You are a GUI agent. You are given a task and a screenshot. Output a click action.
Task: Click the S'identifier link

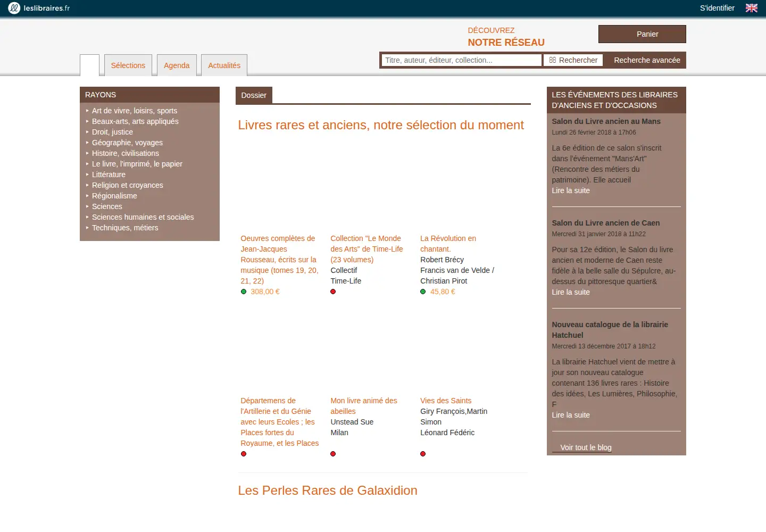[717, 8]
